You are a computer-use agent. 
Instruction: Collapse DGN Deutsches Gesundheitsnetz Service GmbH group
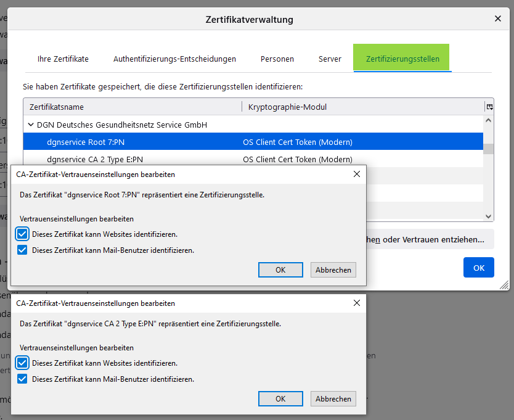(31, 125)
